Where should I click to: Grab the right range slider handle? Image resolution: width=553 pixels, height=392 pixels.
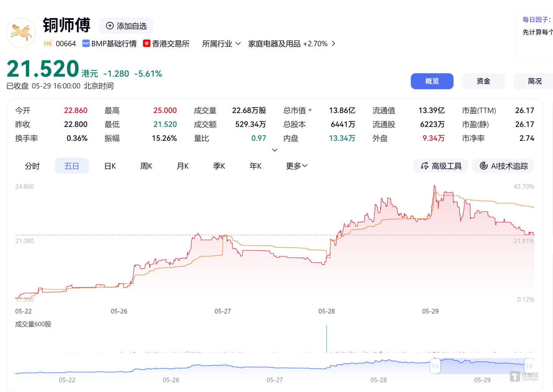click(x=529, y=366)
